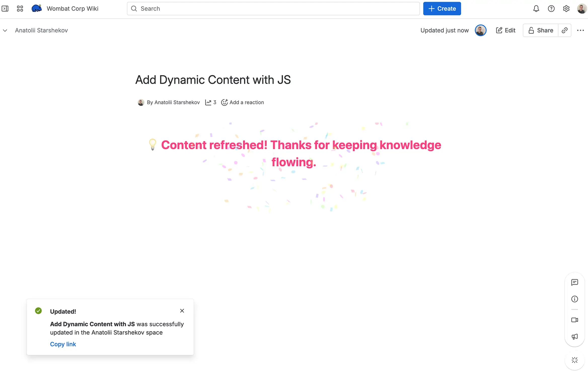Click Copy link in the toast
This screenshot has width=588, height=374.
click(63, 344)
